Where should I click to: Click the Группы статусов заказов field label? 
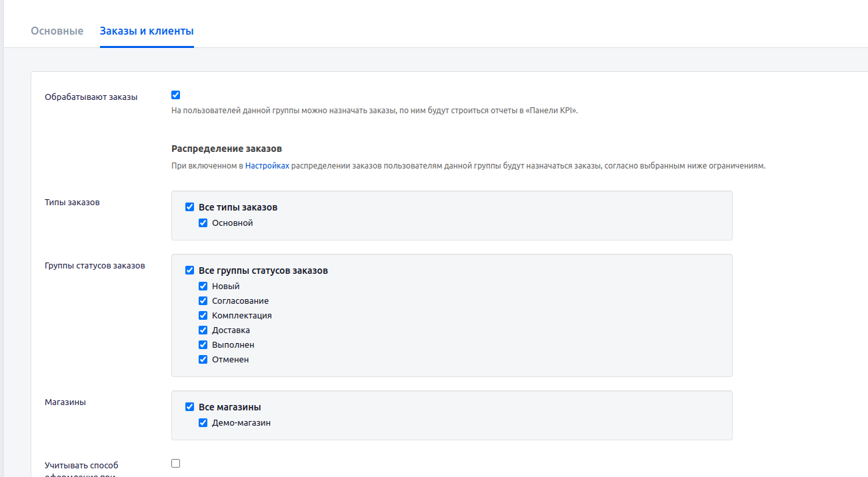95,266
